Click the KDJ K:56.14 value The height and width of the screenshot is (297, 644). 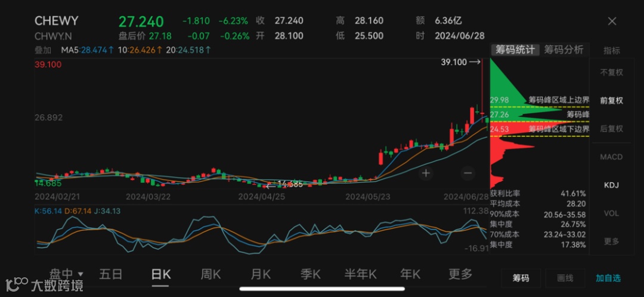pos(48,211)
